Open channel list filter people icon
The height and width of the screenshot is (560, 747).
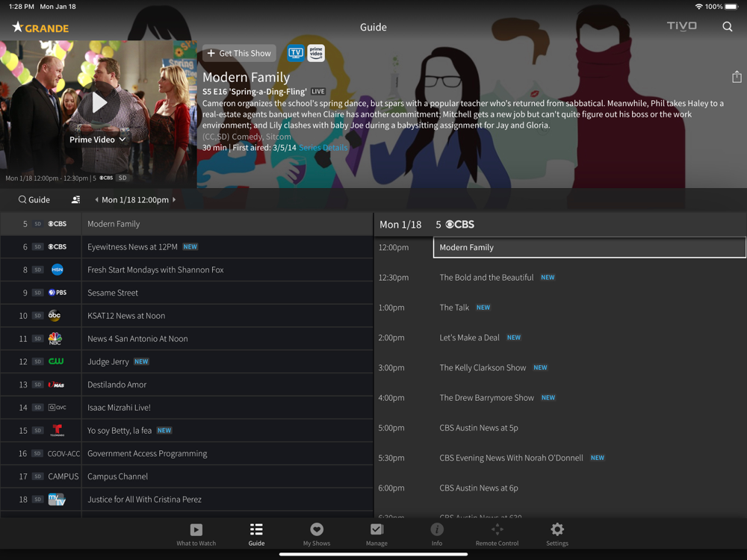(75, 199)
